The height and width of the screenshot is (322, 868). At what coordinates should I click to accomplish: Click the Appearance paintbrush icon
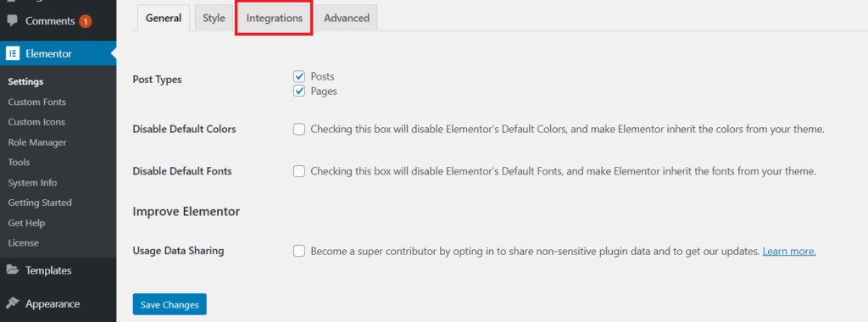12,303
